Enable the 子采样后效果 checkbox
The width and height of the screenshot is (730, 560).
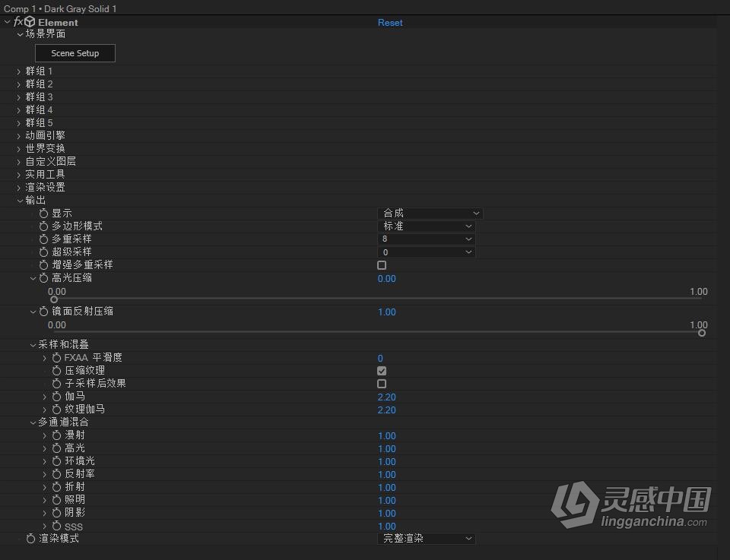coord(382,384)
